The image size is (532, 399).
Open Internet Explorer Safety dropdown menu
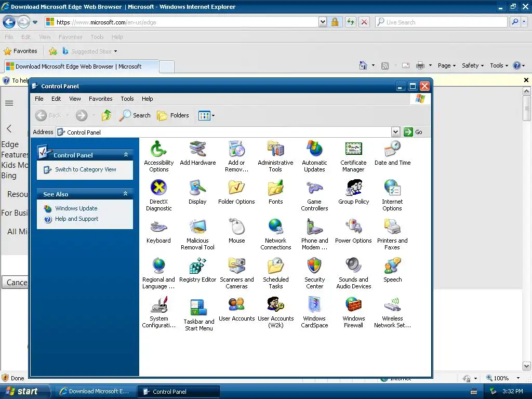(473, 65)
